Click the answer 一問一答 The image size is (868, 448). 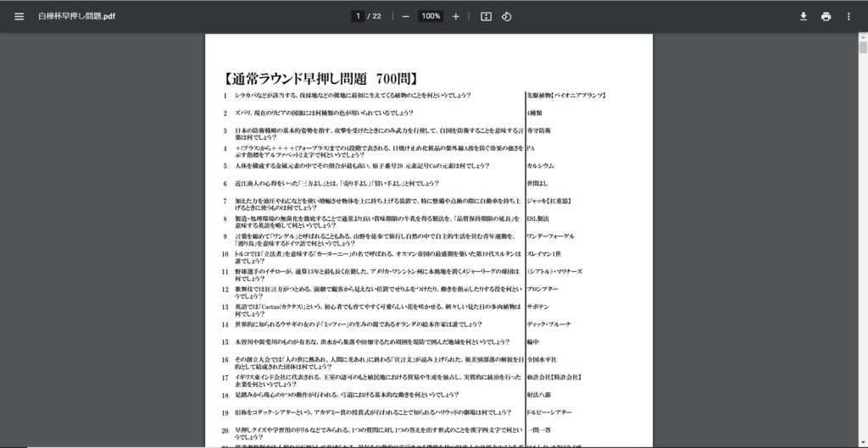pyautogui.click(x=538, y=429)
